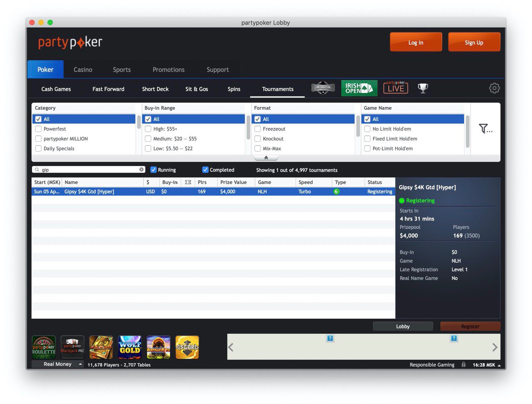
Task: Click the Category list scrollbar
Action: [x=138, y=122]
